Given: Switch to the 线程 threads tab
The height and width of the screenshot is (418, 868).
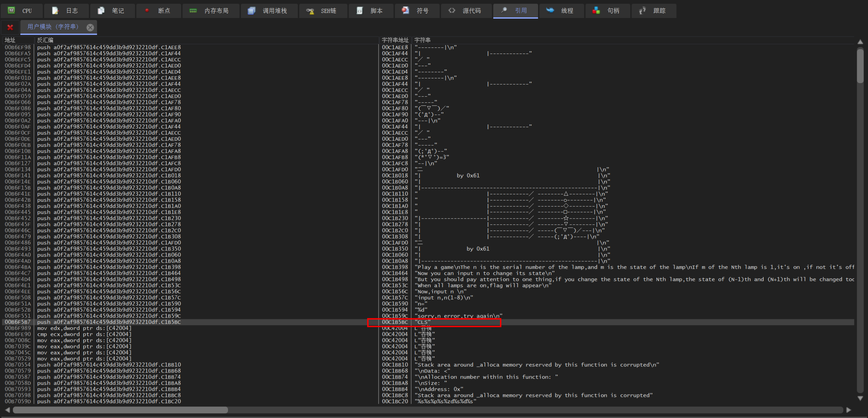Looking at the screenshot, I should tap(567, 11).
